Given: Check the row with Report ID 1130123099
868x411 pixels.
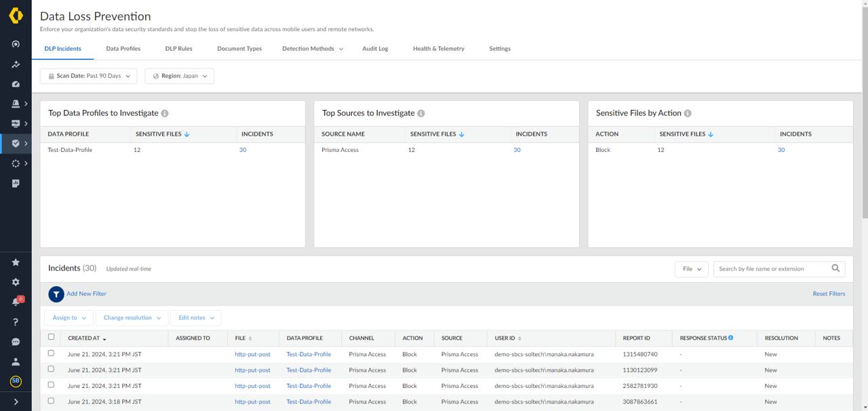Looking at the screenshot, I should (51, 369).
